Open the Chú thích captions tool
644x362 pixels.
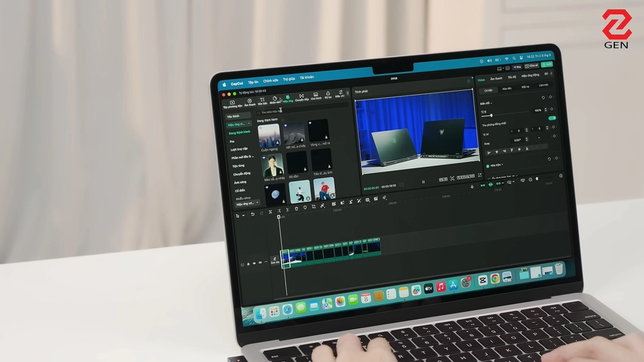point(316,96)
